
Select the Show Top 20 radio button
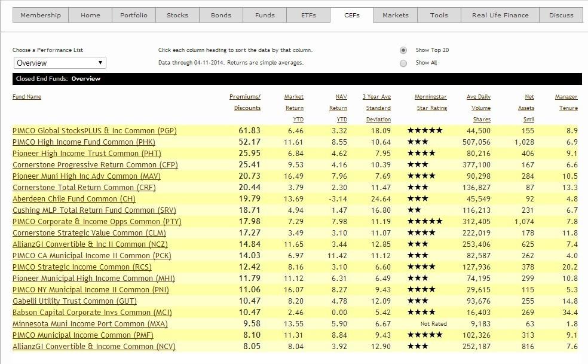[x=403, y=50]
